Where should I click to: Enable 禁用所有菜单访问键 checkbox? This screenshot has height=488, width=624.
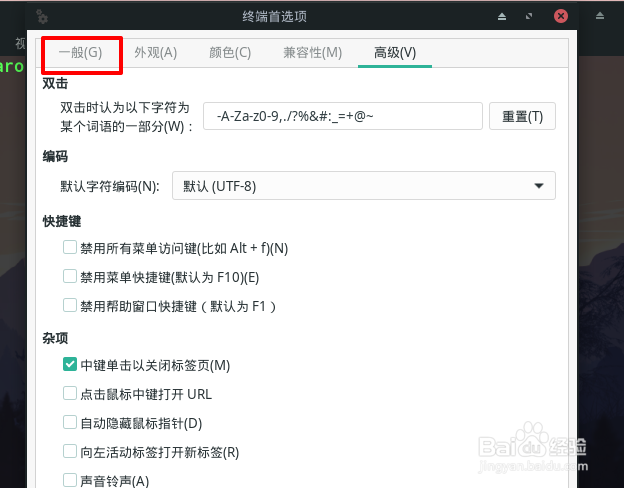click(x=70, y=248)
